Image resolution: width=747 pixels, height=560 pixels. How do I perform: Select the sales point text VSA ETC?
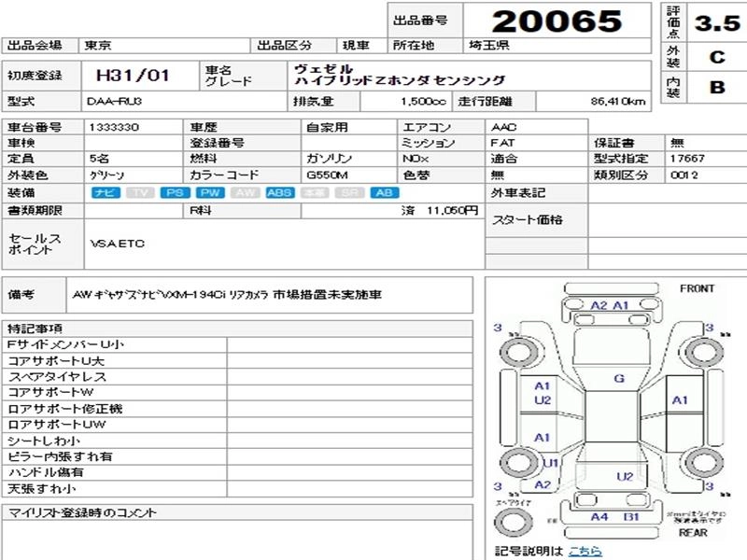click(118, 244)
